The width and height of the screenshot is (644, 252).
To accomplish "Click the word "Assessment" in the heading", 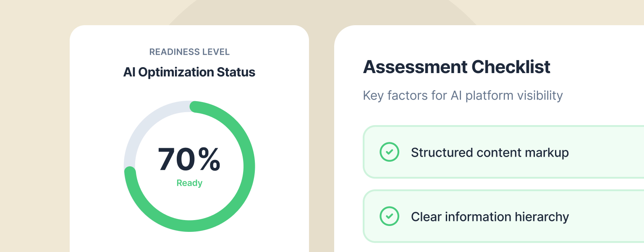I will (415, 67).
